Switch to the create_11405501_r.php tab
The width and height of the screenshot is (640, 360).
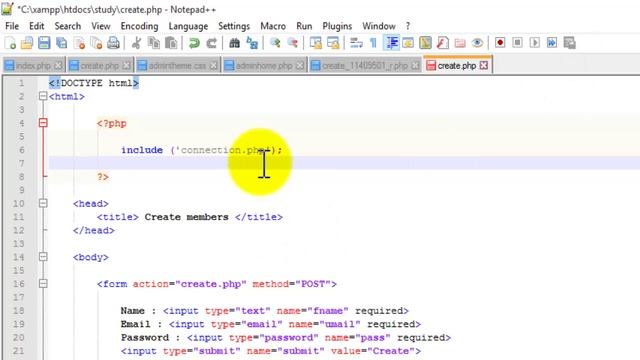[x=364, y=66]
